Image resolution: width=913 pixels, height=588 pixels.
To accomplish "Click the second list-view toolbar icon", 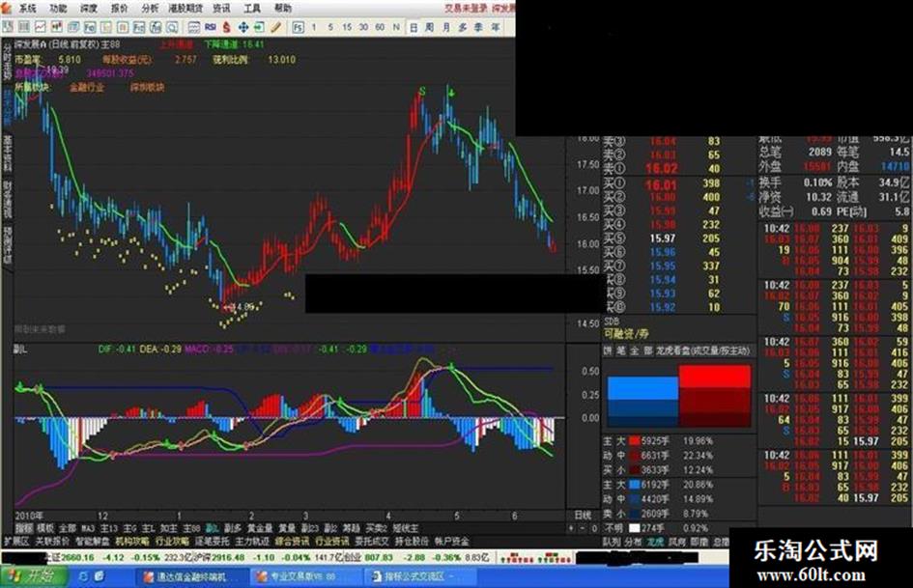I will click(24, 27).
